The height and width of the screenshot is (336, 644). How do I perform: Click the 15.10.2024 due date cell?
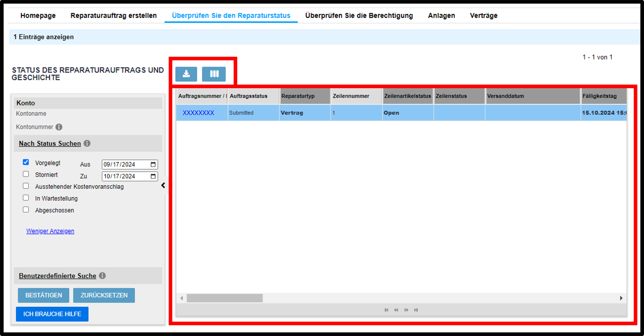pyautogui.click(x=604, y=113)
